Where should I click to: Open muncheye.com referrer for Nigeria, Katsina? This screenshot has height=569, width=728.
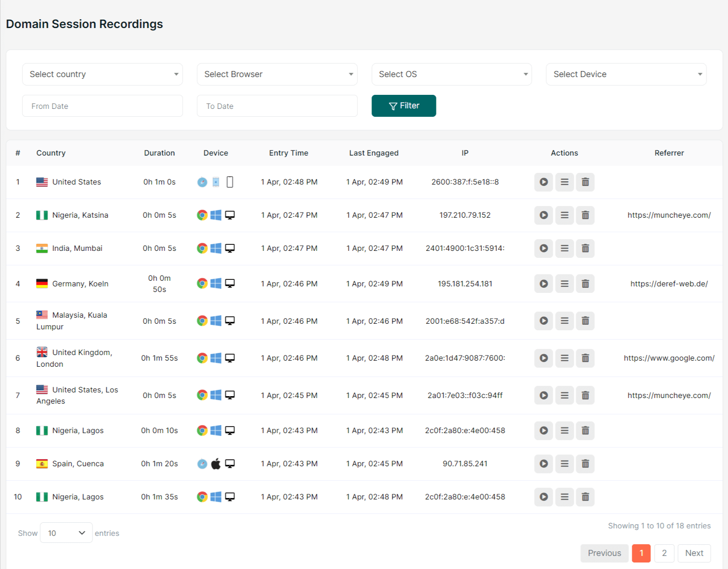669,215
